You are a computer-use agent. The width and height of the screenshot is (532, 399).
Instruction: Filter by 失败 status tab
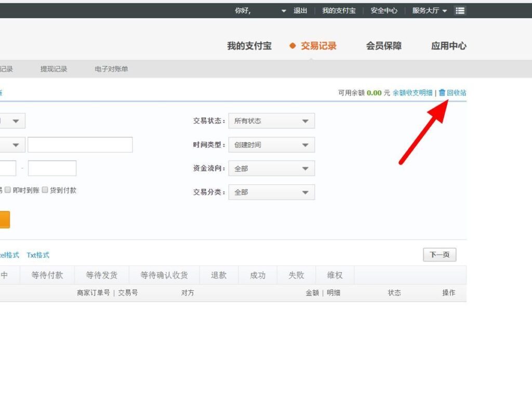[296, 275]
